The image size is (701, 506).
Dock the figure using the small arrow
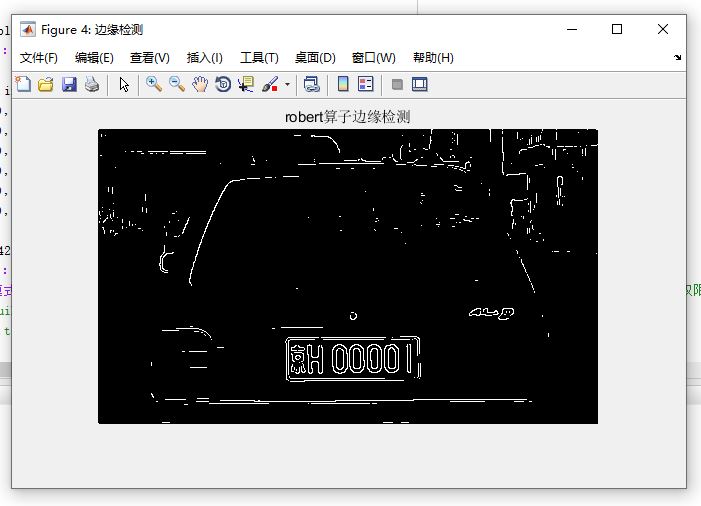pos(678,57)
